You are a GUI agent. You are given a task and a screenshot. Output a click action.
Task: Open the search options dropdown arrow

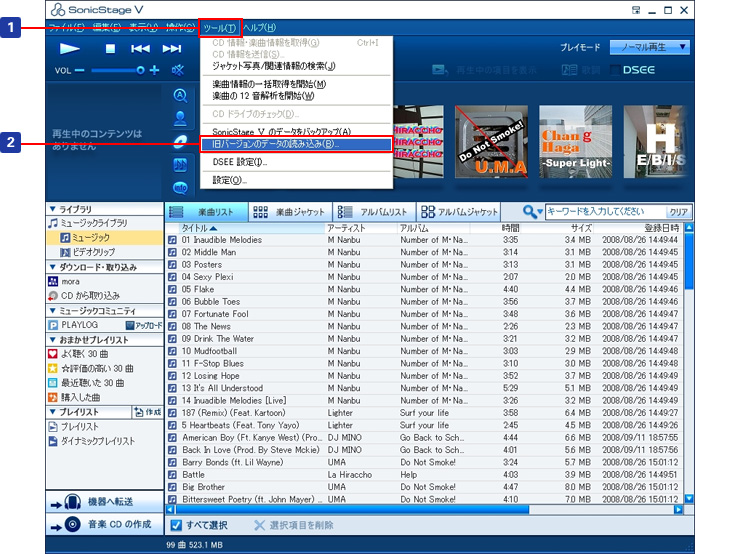[538, 212]
